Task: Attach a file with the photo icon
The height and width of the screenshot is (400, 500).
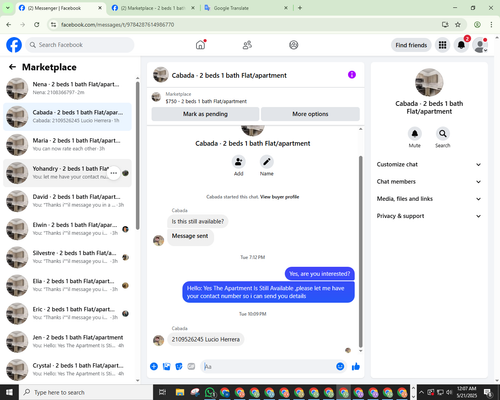Action: 166,367
